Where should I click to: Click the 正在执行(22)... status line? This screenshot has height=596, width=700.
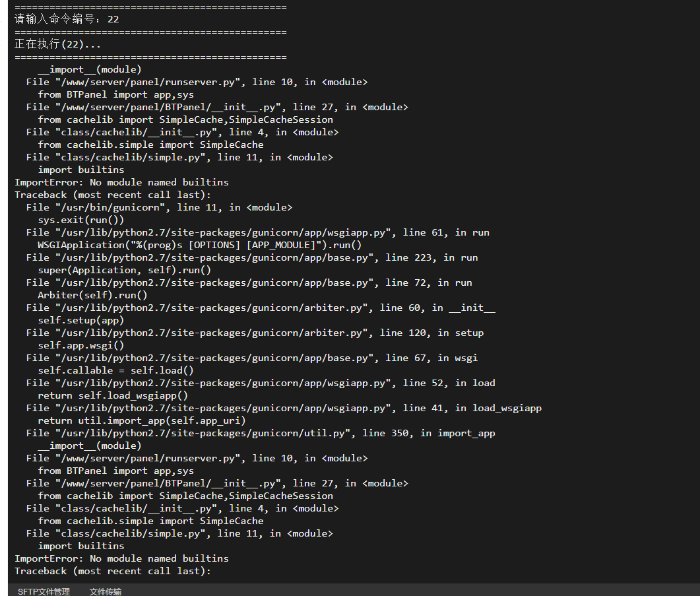(x=57, y=44)
